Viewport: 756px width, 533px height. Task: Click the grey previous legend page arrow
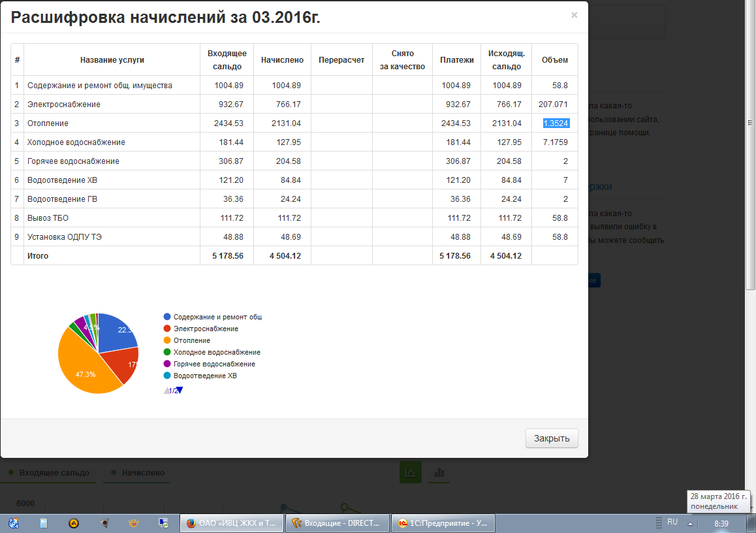pos(167,390)
